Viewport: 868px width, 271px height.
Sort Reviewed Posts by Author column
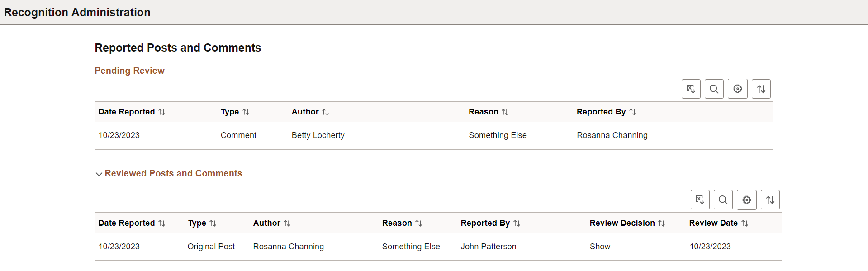click(x=271, y=223)
